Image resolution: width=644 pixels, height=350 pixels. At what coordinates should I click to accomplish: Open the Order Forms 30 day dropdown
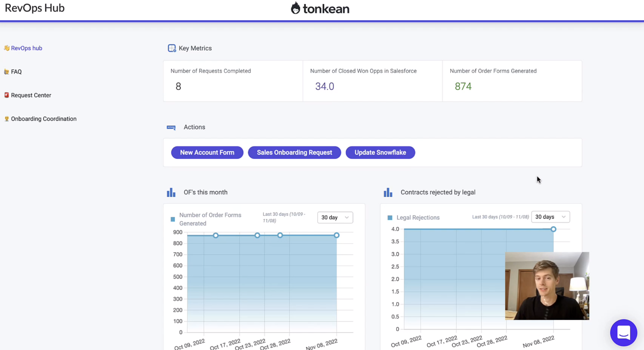[x=335, y=217]
